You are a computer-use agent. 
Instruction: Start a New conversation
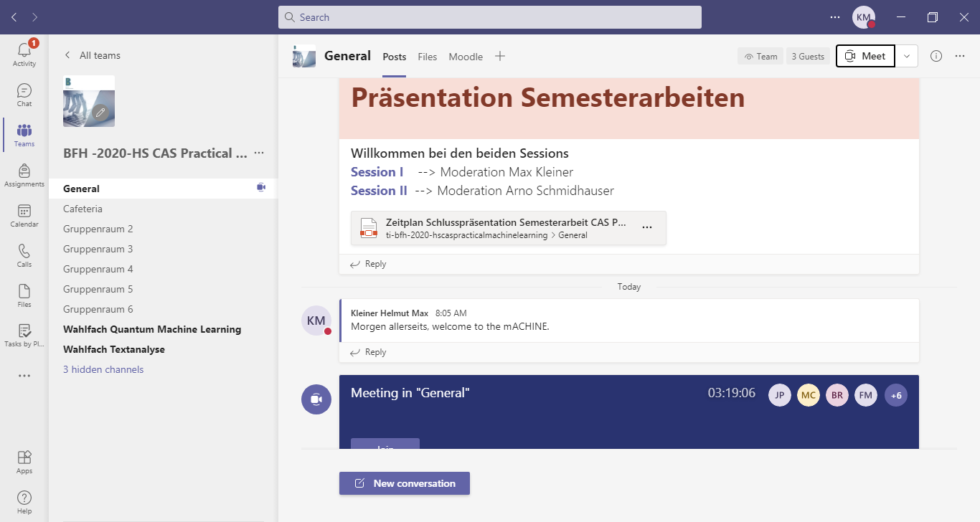pos(405,483)
